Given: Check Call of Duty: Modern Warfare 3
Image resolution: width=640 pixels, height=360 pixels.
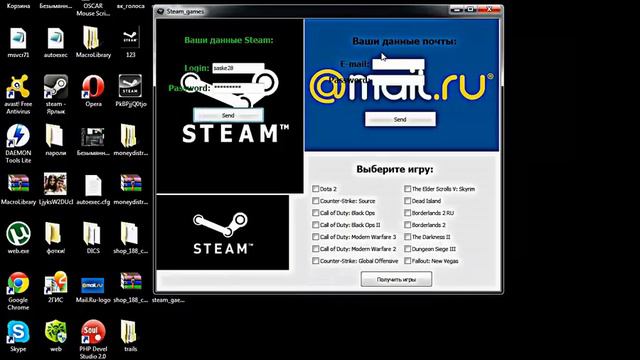Looking at the screenshot, I should click(316, 237).
